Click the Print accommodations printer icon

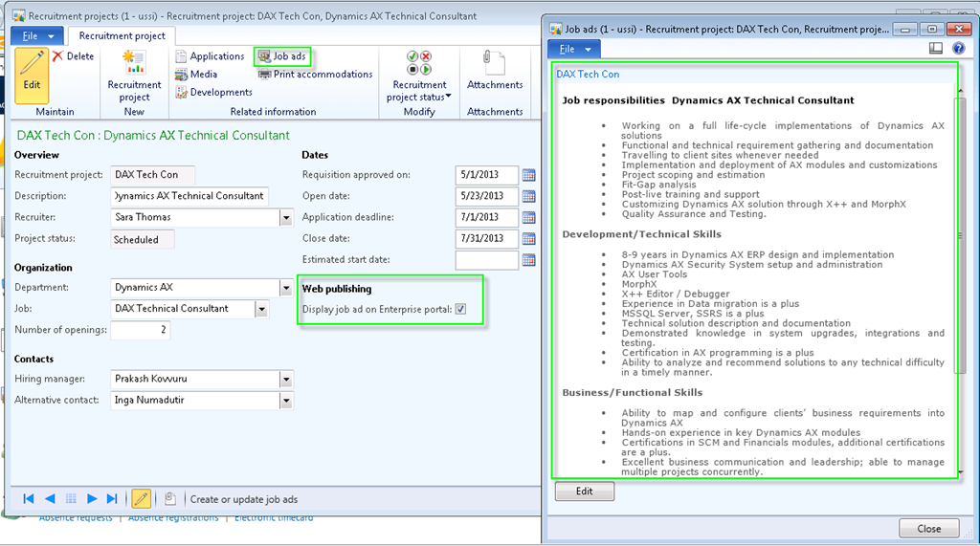265,75
